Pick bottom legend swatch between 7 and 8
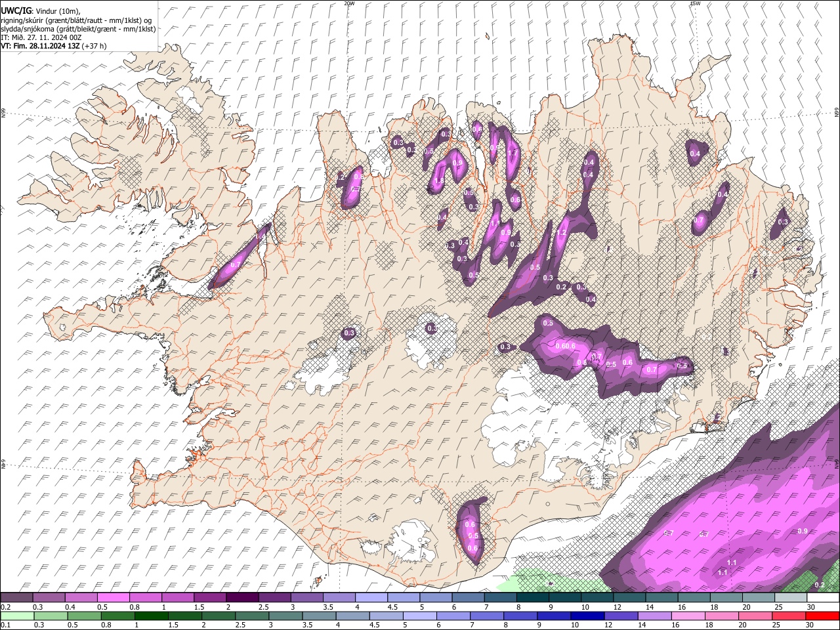 tap(487, 616)
